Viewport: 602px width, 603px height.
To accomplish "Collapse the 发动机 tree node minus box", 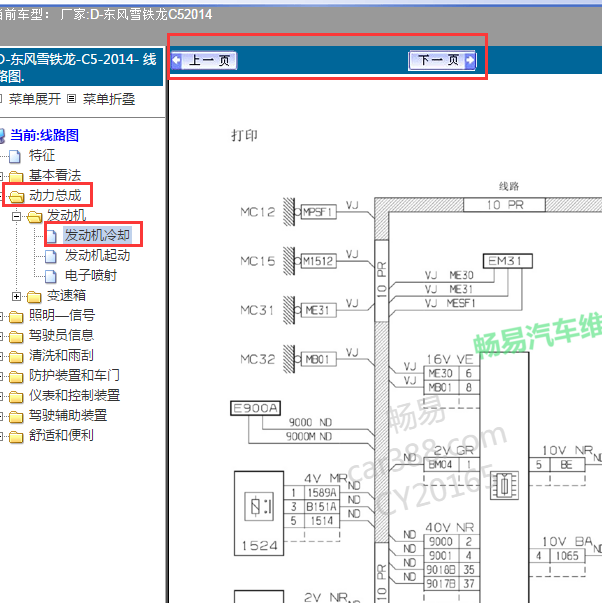I will tap(16, 217).
